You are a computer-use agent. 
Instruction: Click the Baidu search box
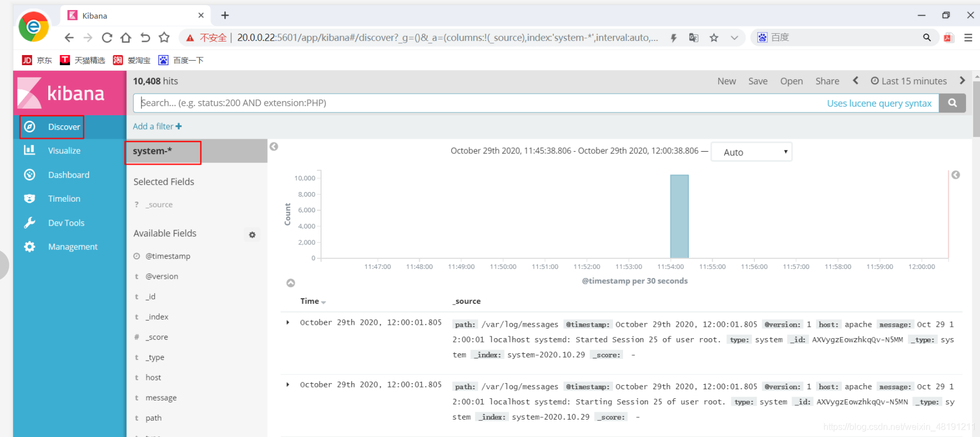tap(845, 38)
